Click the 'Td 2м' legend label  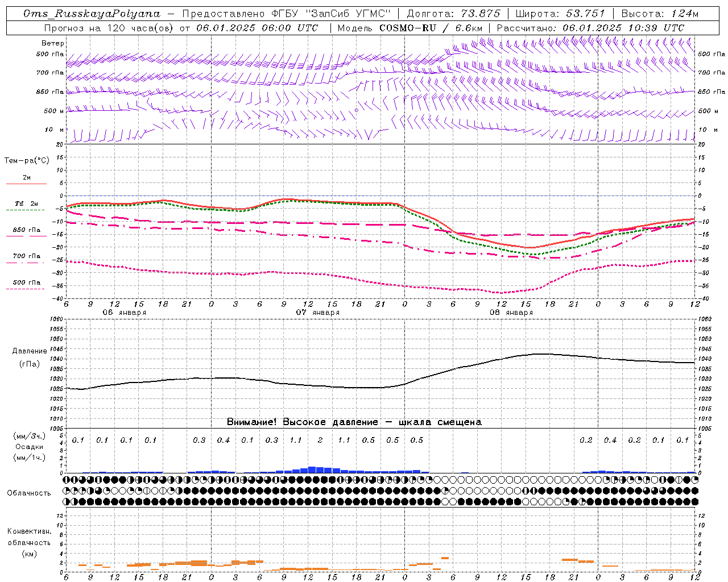pyautogui.click(x=26, y=203)
